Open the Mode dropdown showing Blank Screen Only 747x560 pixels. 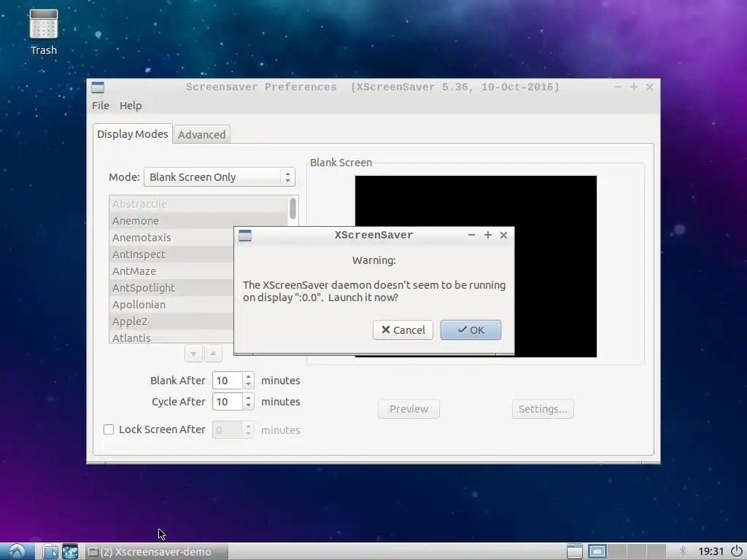pos(220,177)
